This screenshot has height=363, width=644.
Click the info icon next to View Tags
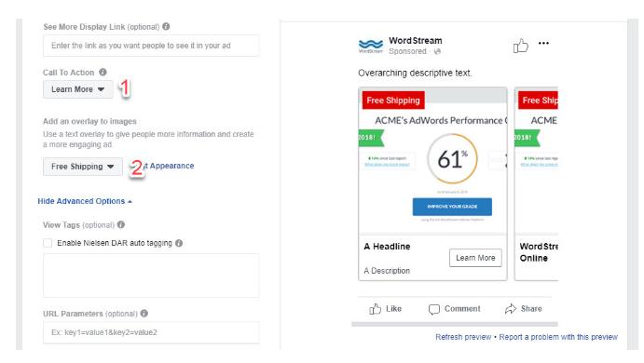pos(121,224)
